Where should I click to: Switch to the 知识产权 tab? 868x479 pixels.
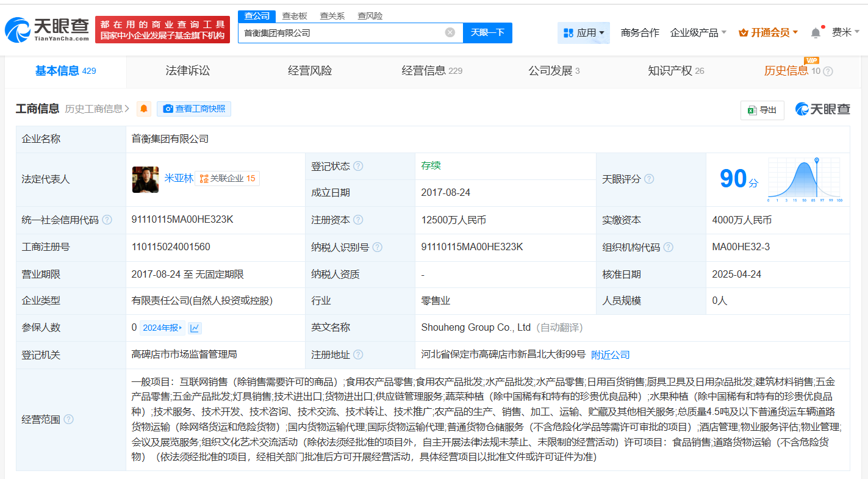675,71
